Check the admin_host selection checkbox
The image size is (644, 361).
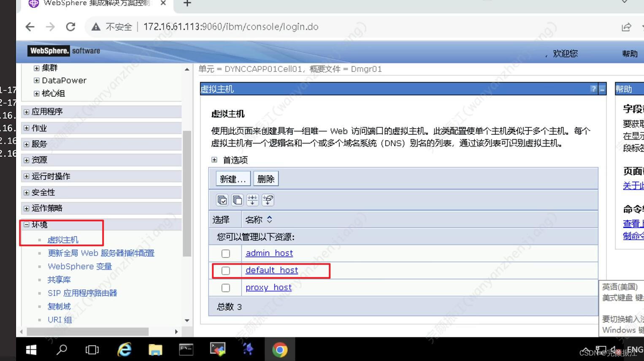(225, 253)
